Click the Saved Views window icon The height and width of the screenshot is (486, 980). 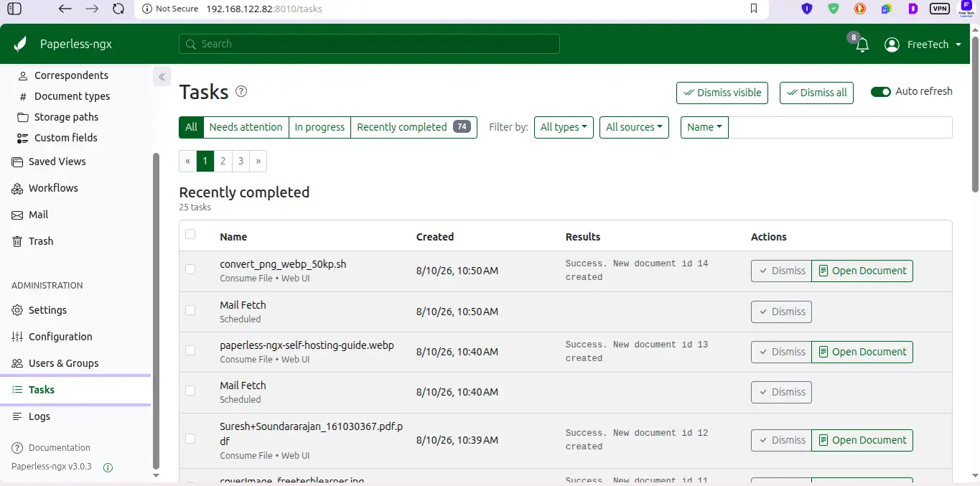17,162
